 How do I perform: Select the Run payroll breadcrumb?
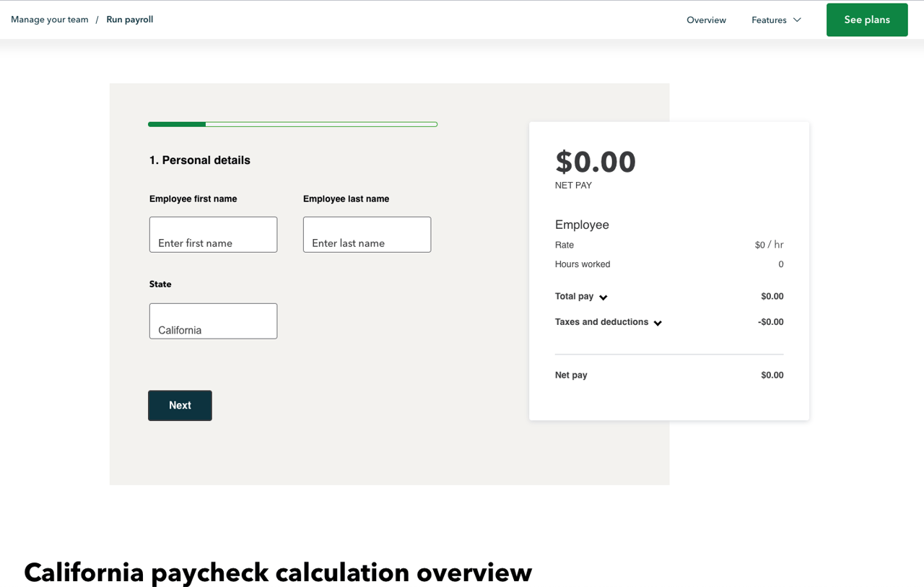click(x=129, y=19)
